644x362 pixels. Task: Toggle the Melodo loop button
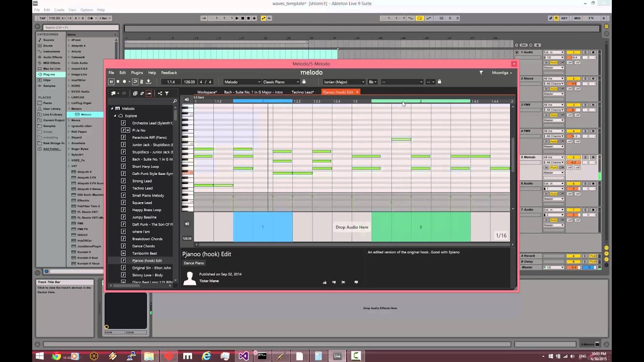(x=135, y=82)
